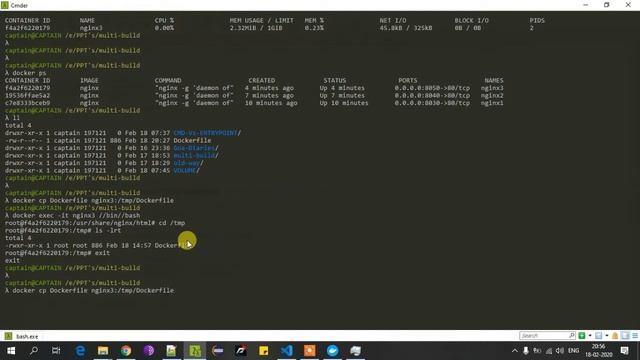Open the Action Center notifications icon
The height and width of the screenshot is (360, 640).
pyautogui.click(x=624, y=351)
